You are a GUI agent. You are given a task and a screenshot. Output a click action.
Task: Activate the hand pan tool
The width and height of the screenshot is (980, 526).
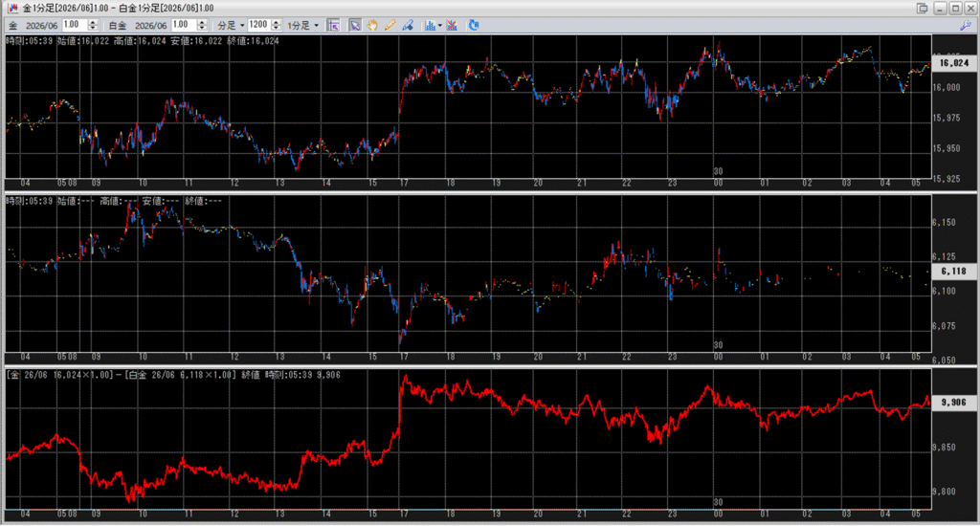point(372,25)
